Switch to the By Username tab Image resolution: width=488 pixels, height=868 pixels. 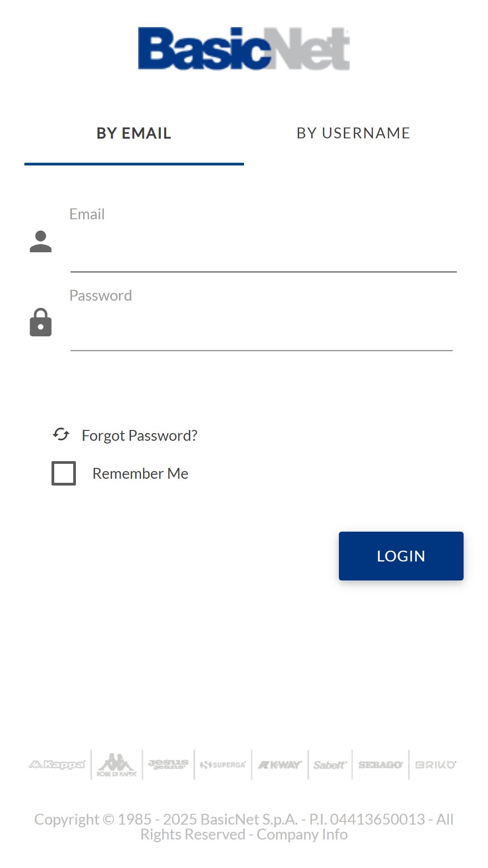(x=354, y=133)
